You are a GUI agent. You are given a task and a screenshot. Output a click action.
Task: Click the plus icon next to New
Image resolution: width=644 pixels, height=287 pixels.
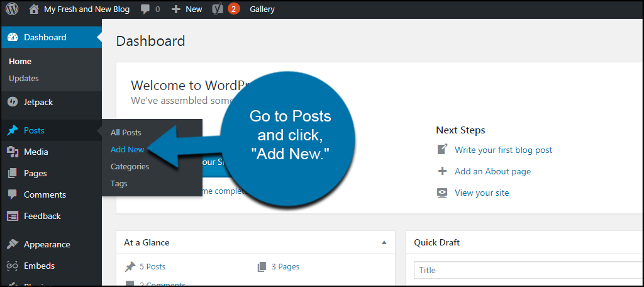pyautogui.click(x=176, y=9)
